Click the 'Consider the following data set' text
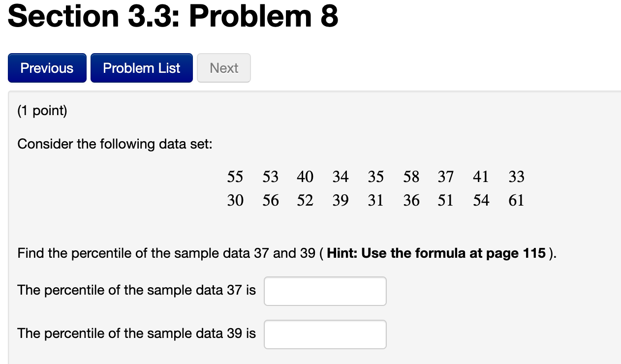The width and height of the screenshot is (621, 364). tap(115, 144)
